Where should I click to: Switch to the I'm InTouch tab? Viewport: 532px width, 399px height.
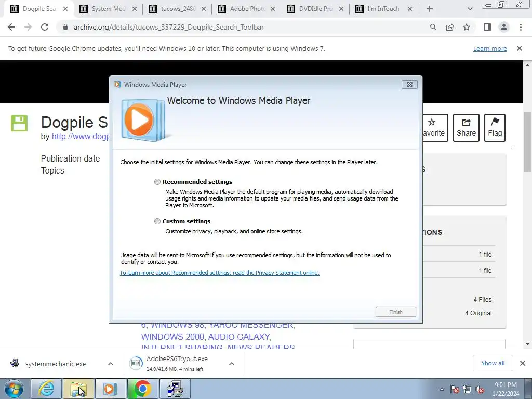(383, 9)
